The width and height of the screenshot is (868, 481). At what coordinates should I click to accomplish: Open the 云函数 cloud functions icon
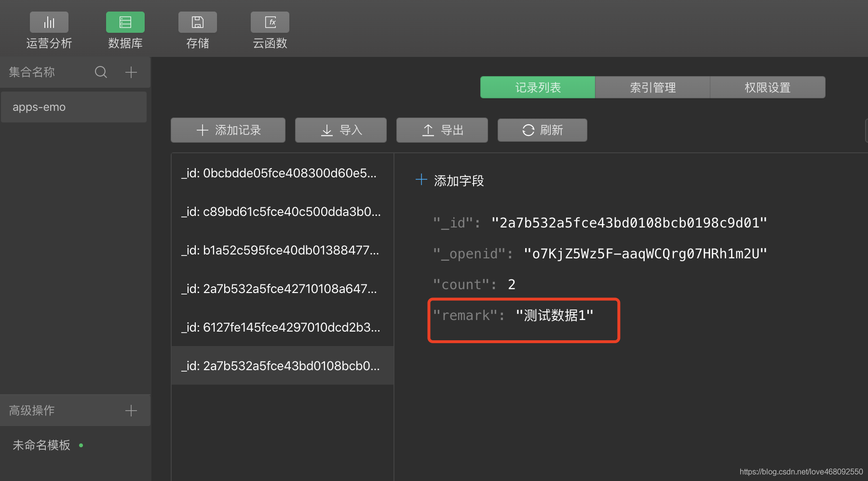270,22
